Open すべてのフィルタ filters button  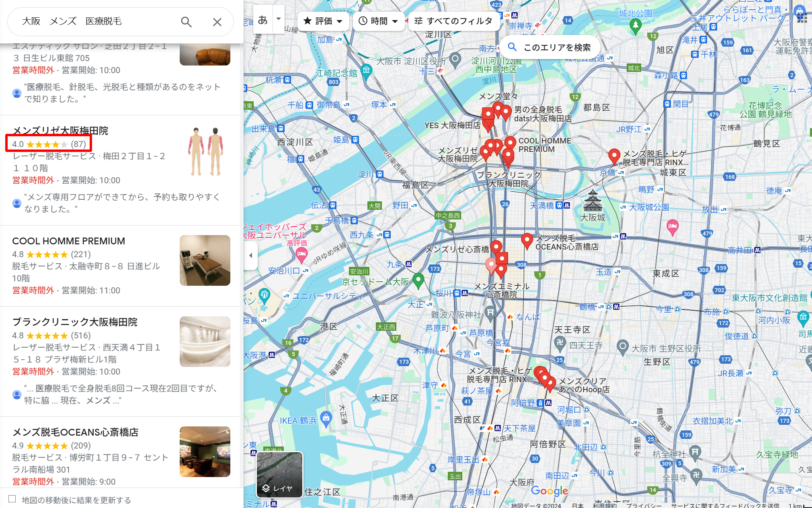453,21
